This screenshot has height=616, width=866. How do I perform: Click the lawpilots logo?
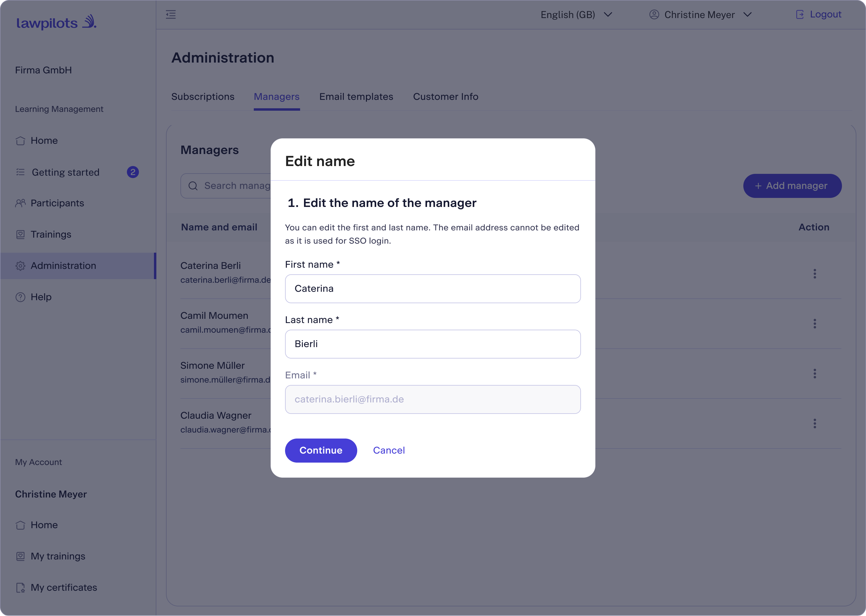(56, 22)
